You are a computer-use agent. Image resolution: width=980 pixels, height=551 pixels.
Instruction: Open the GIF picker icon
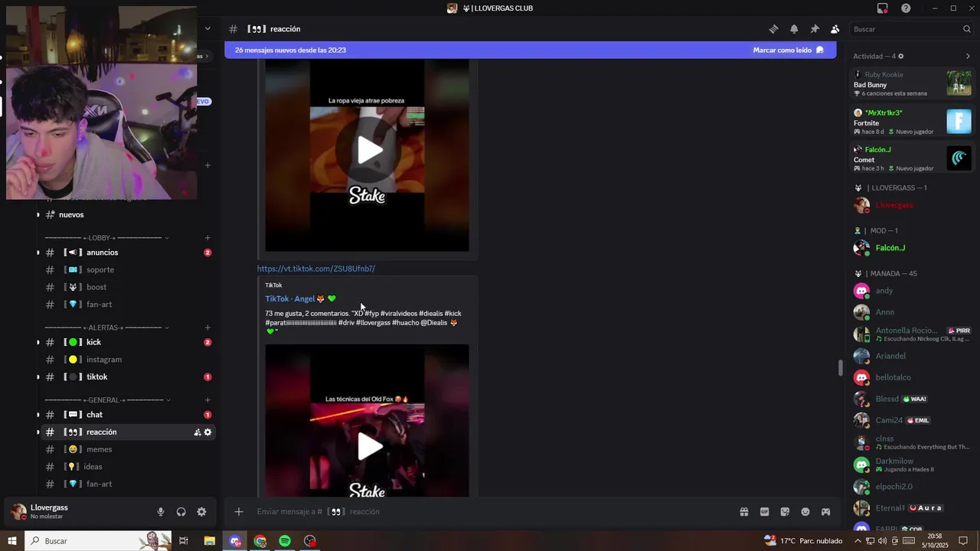764,511
